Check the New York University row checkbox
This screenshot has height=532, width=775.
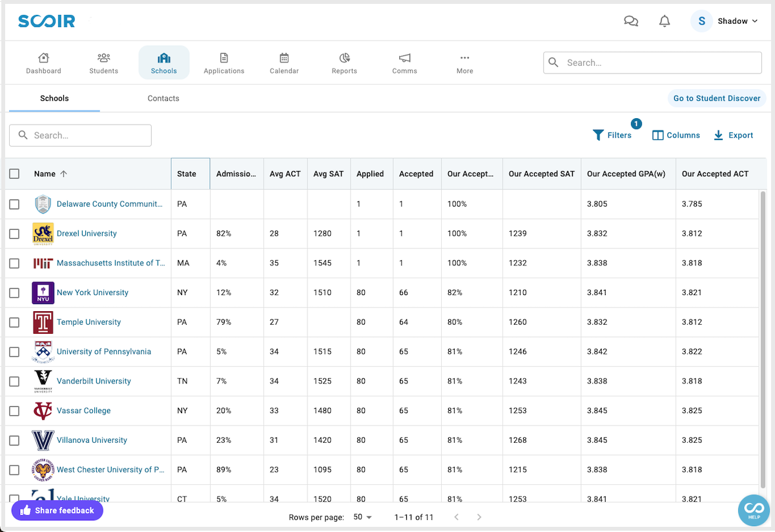(x=14, y=293)
